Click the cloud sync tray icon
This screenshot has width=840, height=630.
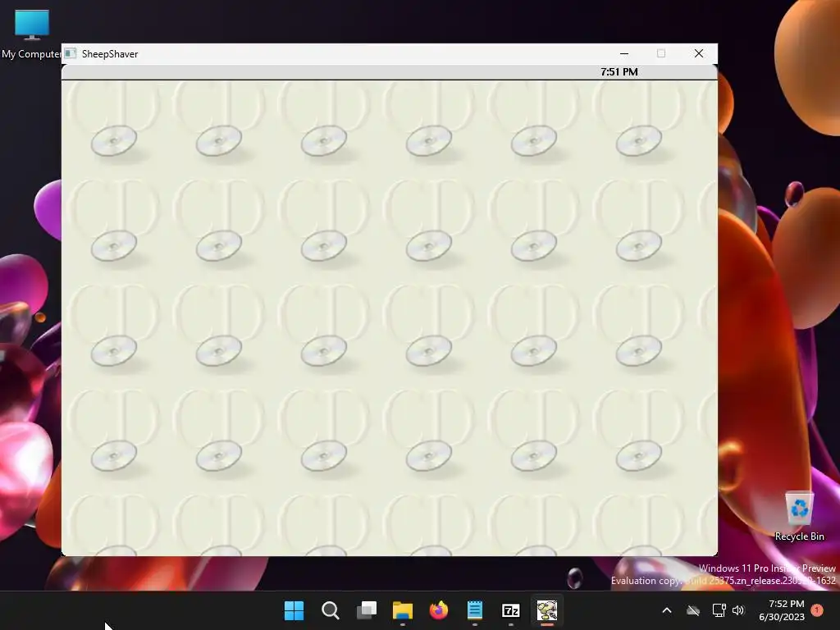[693, 610]
